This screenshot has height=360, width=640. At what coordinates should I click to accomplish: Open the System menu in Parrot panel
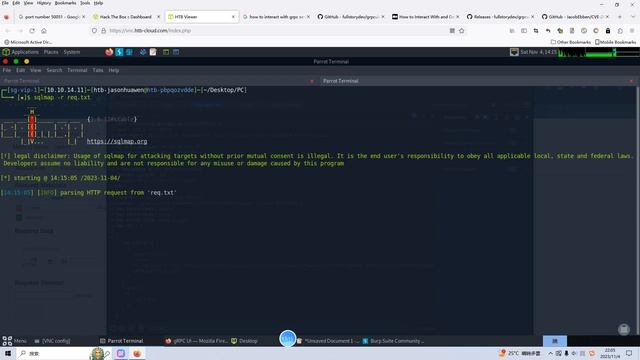pyautogui.click(x=72, y=52)
